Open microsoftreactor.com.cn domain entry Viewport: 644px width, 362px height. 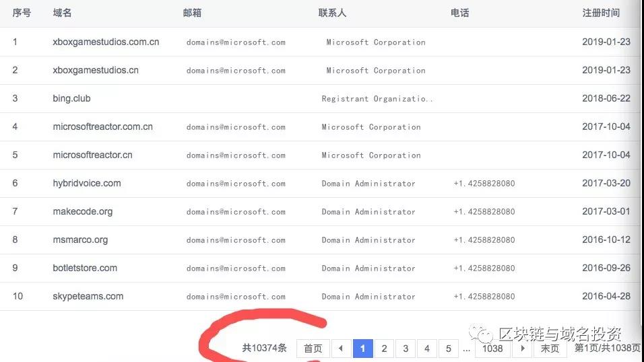[x=102, y=126]
